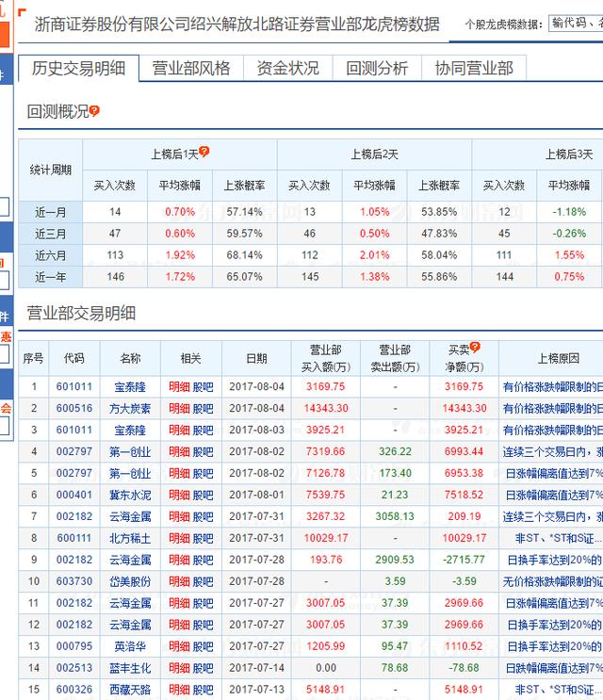603x700 pixels.
Task: Click 明细 link for row 1 宝泰隆
Action: 179,386
